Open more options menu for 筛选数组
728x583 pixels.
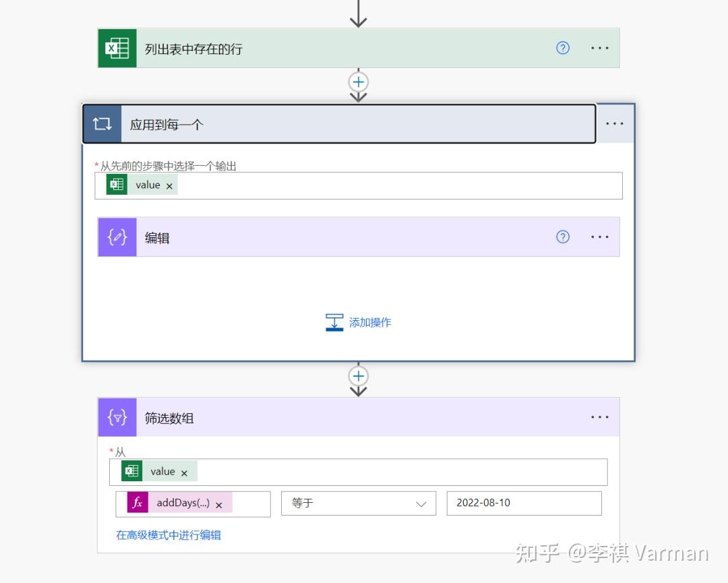[599, 417]
